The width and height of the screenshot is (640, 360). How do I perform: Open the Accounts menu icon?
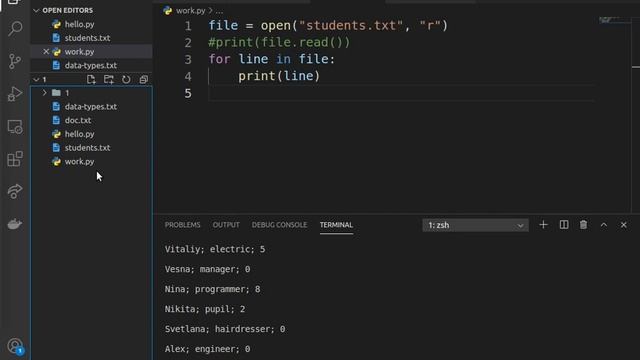coord(16,346)
